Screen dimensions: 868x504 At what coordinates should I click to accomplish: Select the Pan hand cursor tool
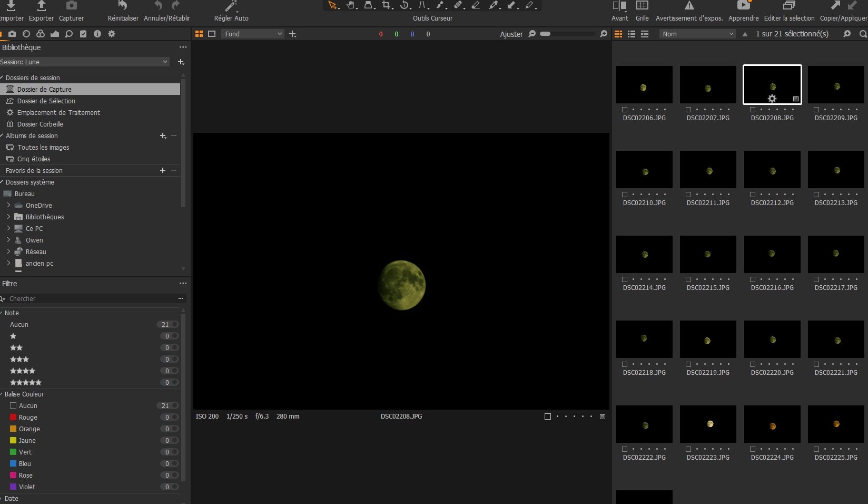(350, 5)
